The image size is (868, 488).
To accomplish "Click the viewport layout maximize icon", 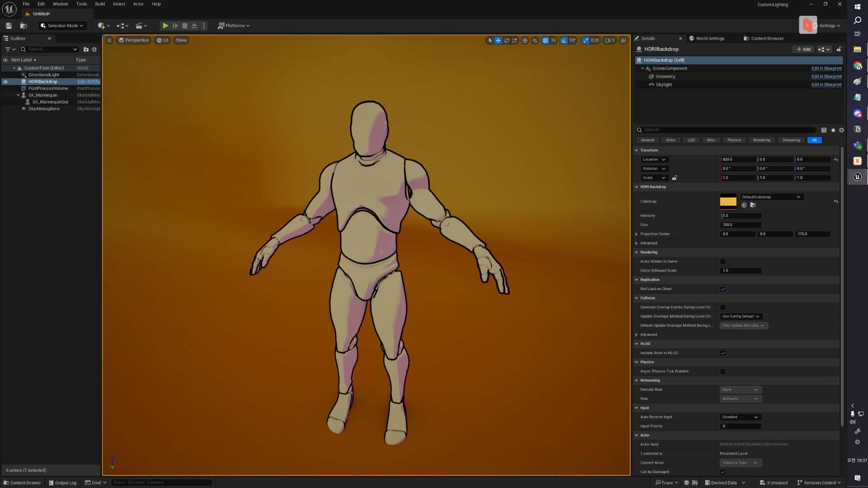I will click(623, 40).
